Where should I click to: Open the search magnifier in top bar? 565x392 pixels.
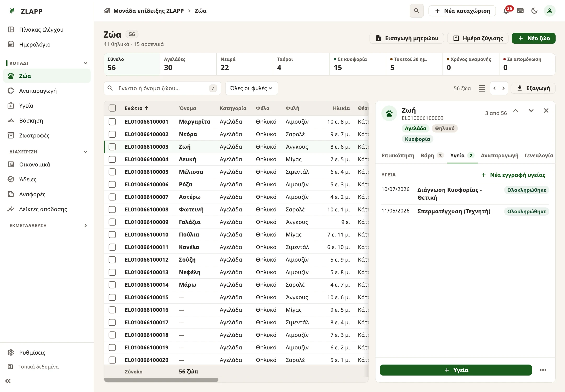click(x=416, y=11)
